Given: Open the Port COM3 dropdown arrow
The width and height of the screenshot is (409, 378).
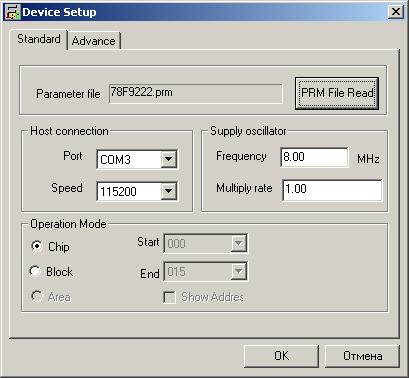Looking at the screenshot, I should point(169,159).
